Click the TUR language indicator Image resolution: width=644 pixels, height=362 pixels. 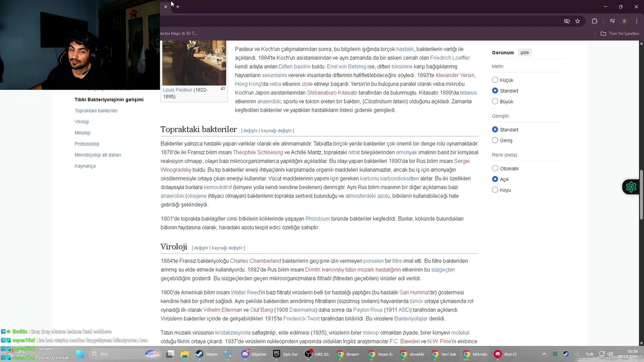tap(589, 354)
